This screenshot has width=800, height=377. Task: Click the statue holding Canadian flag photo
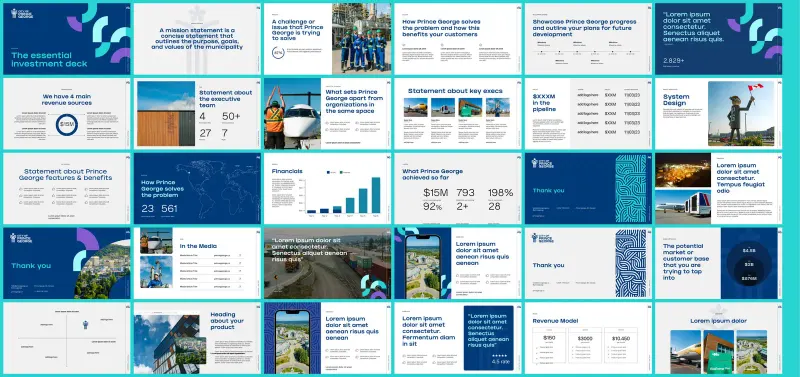(741, 113)
